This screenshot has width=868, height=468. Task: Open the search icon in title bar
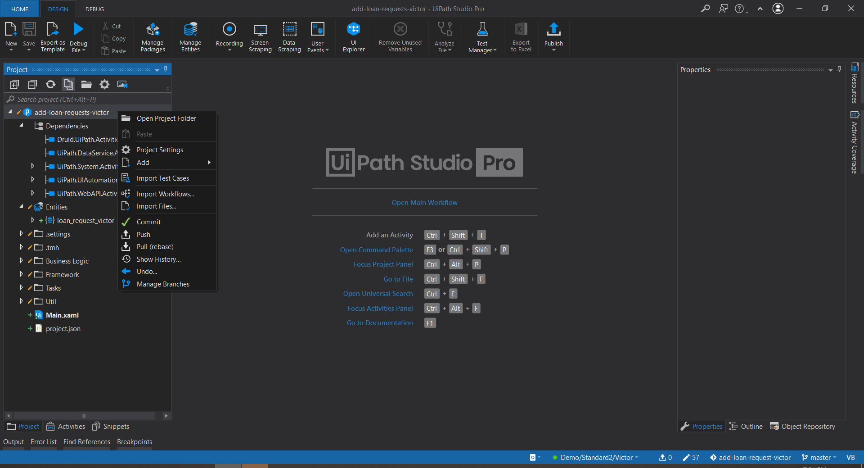tap(705, 9)
